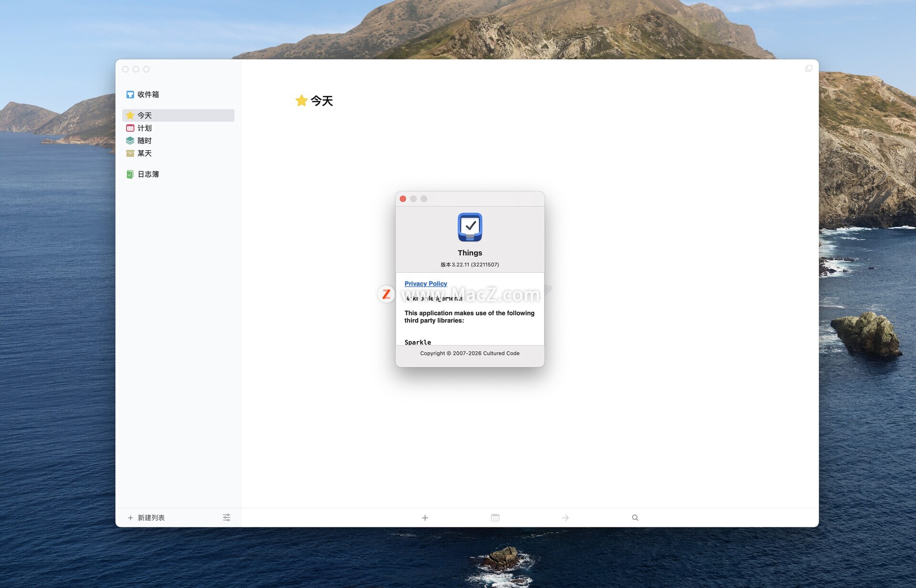The width and height of the screenshot is (916, 588).
Task: Click the calendar icon in bottom toolbar
Action: tap(495, 517)
